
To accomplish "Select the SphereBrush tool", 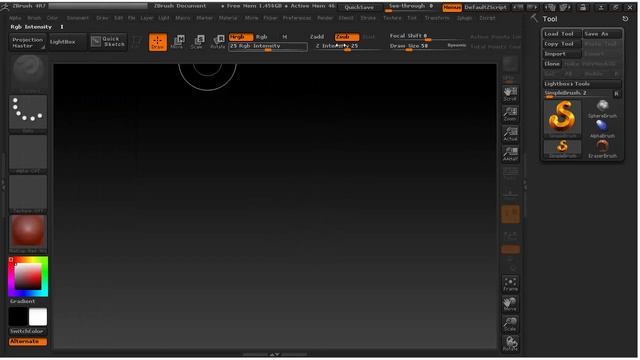I will click(x=602, y=109).
